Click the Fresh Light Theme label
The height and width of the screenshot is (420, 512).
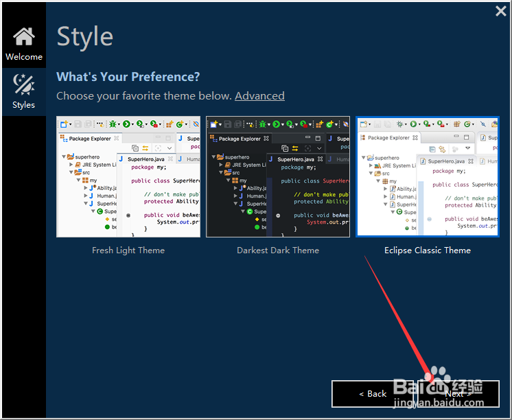tap(128, 250)
